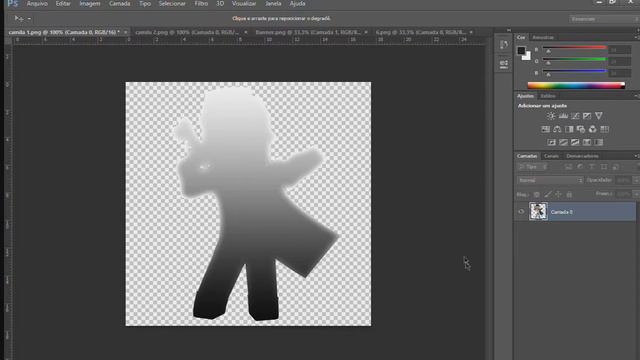Open the Imagem menu
Viewport: 640px width, 360px height.
click(x=89, y=4)
